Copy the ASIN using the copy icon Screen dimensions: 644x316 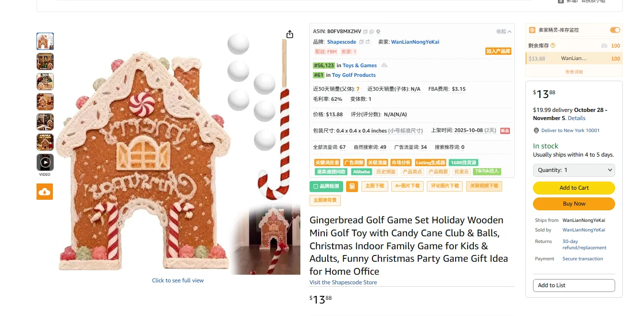point(365,32)
